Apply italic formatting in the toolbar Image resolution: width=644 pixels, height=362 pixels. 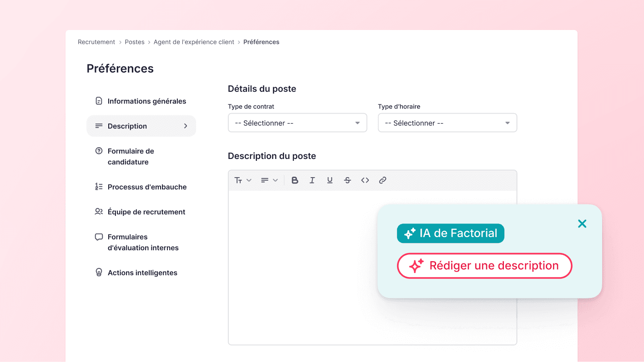(x=312, y=180)
